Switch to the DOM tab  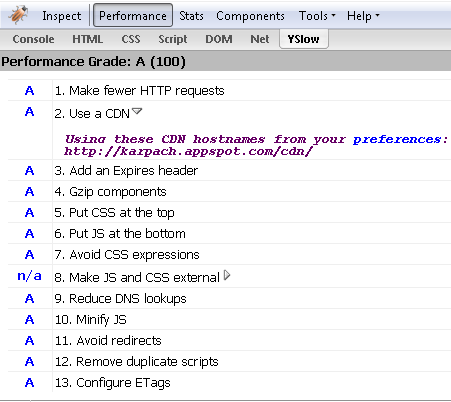(x=219, y=39)
